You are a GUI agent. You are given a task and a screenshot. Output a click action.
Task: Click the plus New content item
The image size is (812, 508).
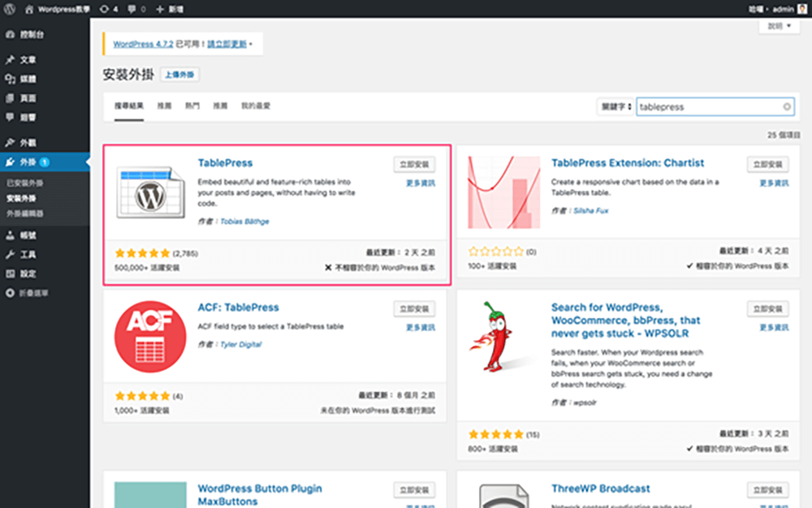(170, 9)
